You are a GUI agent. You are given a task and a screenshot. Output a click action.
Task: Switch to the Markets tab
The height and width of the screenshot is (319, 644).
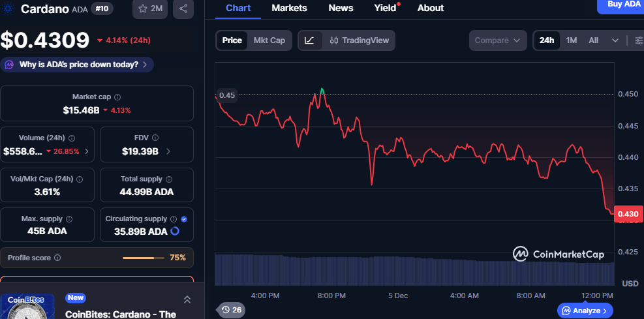289,8
